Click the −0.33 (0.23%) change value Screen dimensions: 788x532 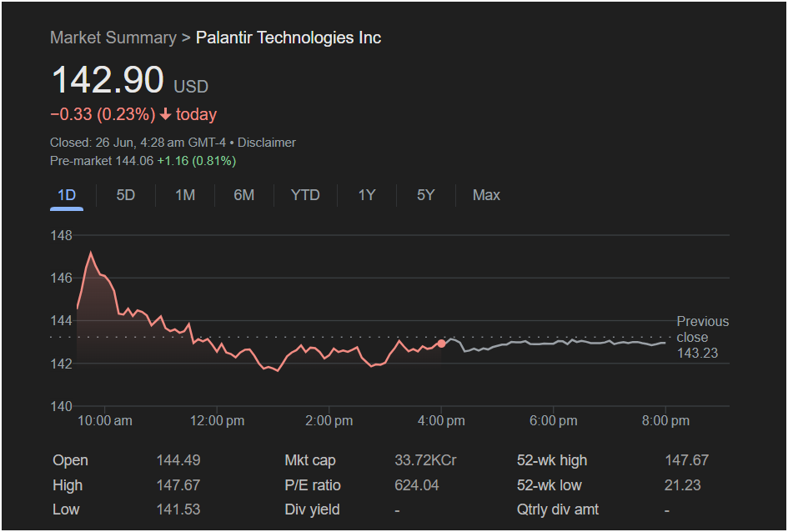pyautogui.click(x=103, y=114)
